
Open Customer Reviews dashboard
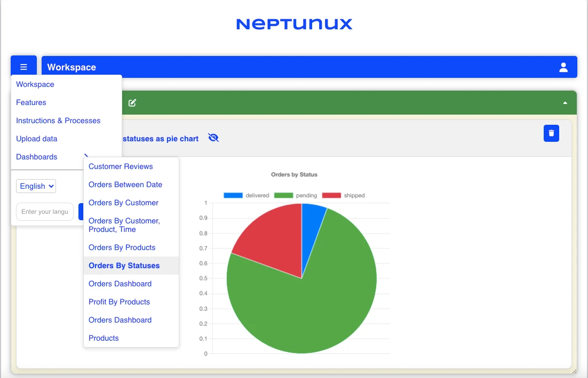(x=121, y=166)
